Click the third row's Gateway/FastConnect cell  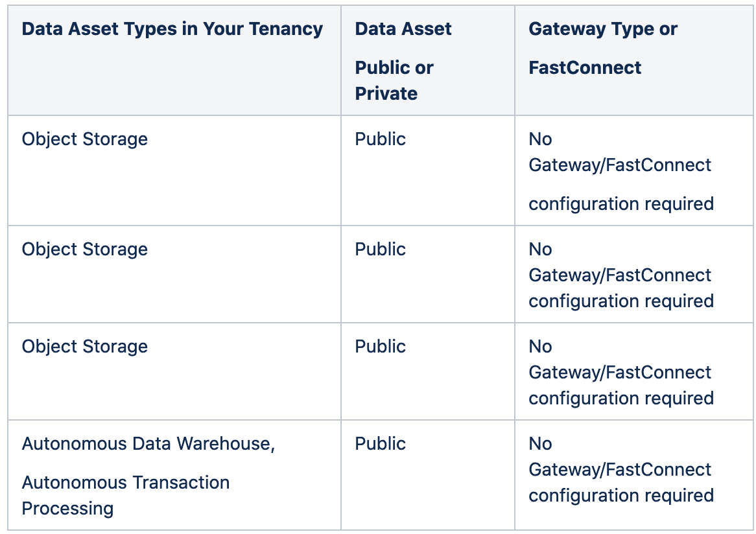620,373
